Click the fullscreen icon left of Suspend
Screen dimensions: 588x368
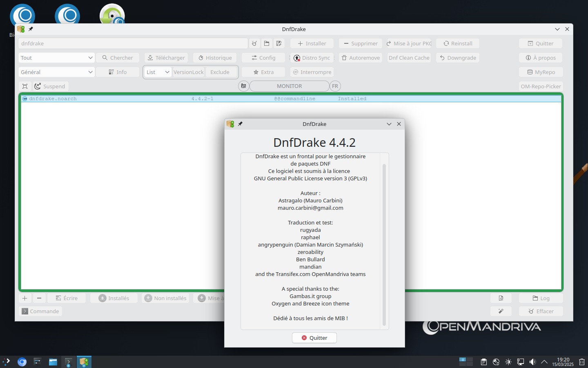[x=25, y=86]
